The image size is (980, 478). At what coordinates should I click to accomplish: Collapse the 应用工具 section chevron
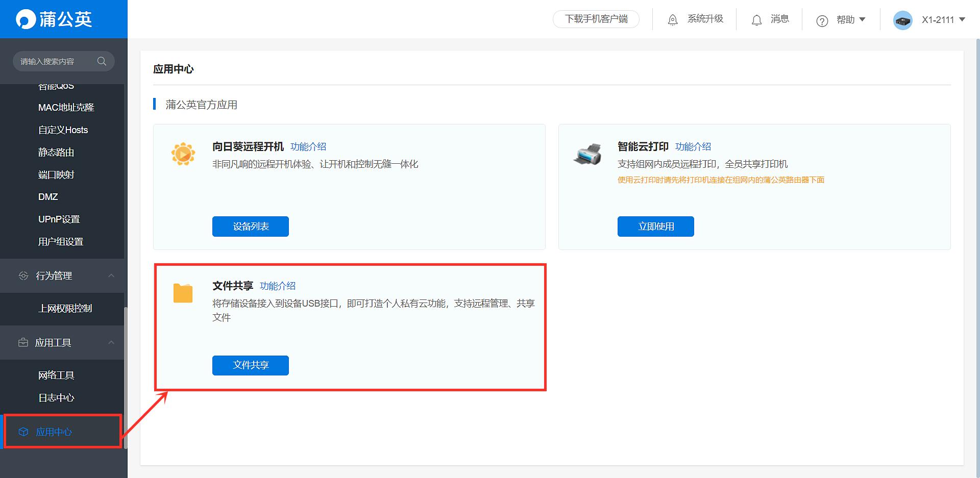[x=111, y=342]
